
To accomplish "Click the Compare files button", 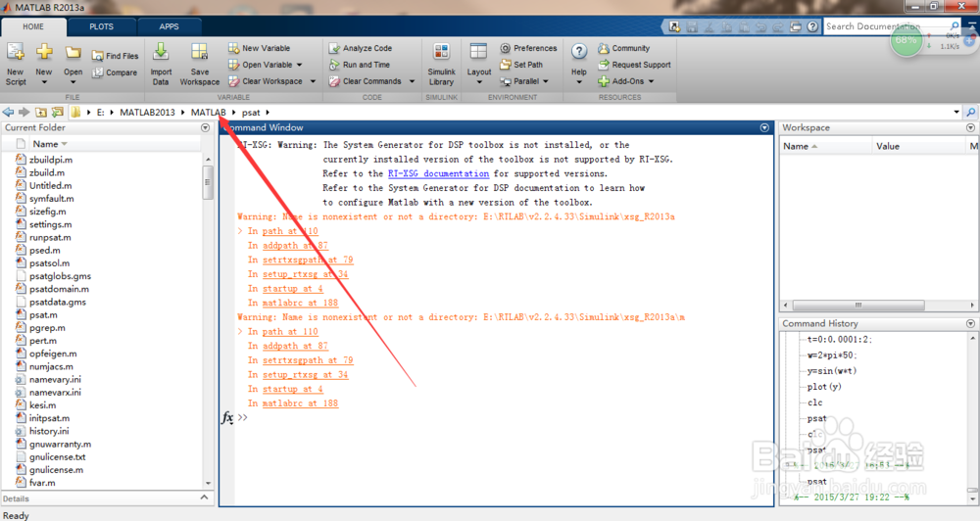I will pyautogui.click(x=115, y=72).
